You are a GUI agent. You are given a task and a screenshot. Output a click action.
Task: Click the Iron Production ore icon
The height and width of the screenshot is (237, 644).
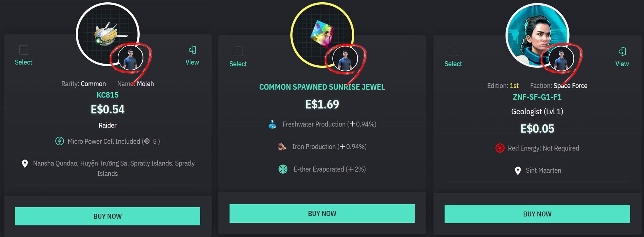[282, 147]
